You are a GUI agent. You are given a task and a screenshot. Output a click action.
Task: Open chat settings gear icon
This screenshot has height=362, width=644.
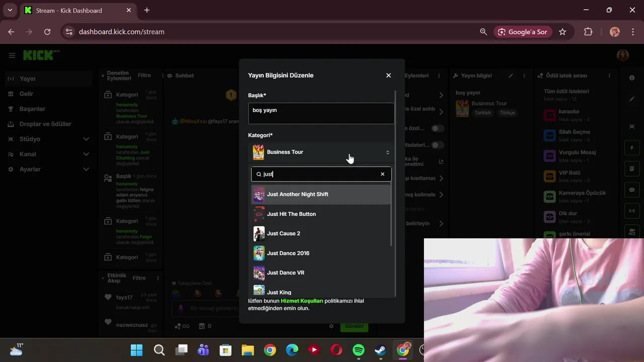point(331,326)
